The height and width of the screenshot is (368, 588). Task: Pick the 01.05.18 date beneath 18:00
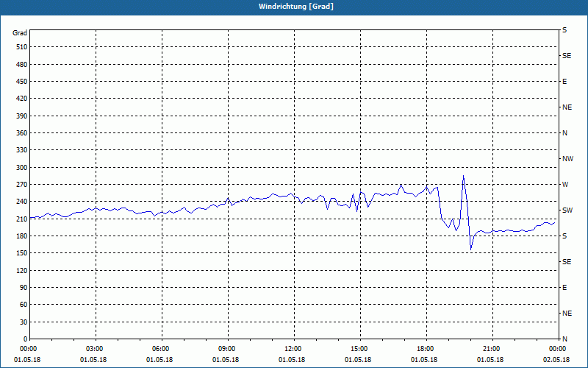(x=424, y=360)
